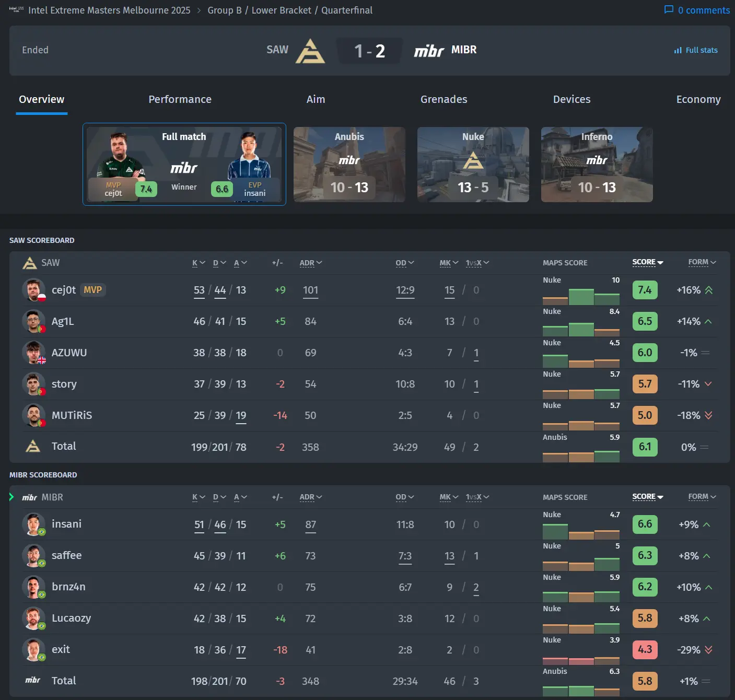Open the comments speech-bubble icon

(x=669, y=10)
